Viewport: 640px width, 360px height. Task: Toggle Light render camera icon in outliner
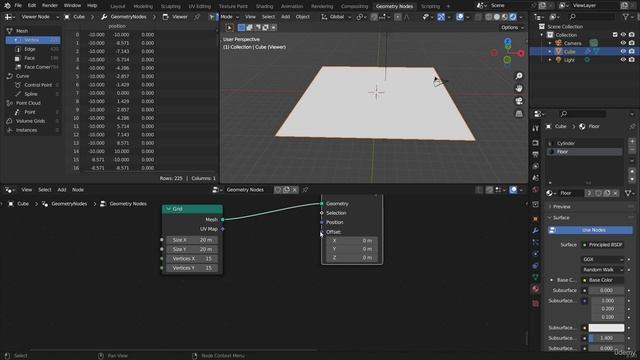coord(632,60)
